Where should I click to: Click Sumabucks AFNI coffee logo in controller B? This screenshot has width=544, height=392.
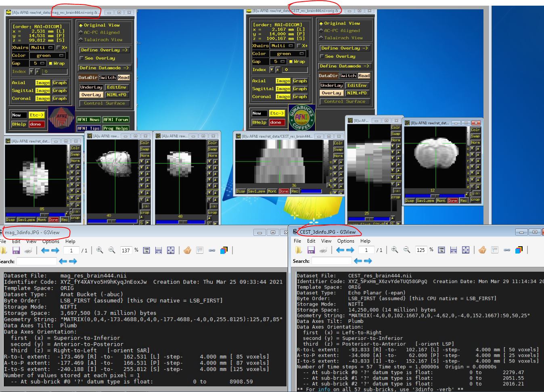(x=301, y=117)
